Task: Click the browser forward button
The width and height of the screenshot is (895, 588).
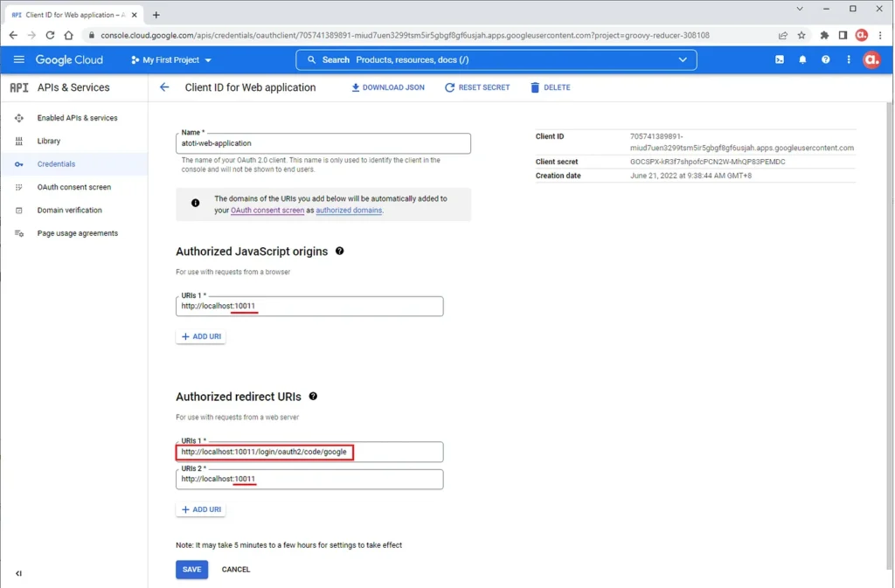Action: tap(31, 35)
